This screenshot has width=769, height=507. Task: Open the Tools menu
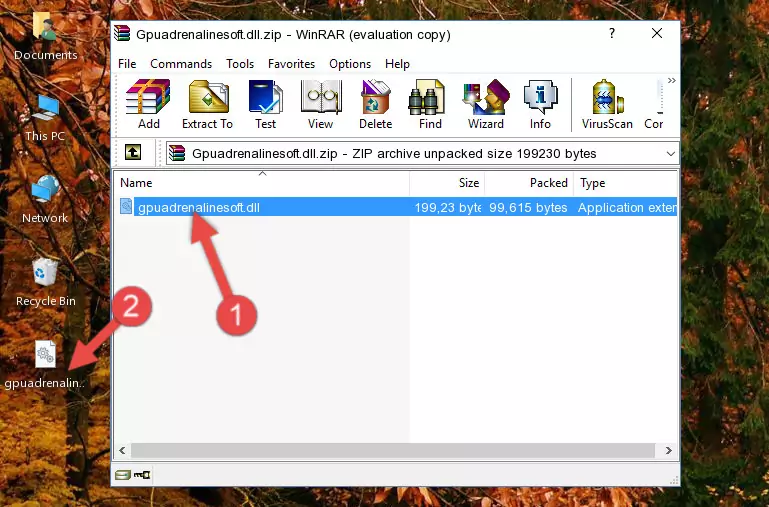[240, 64]
